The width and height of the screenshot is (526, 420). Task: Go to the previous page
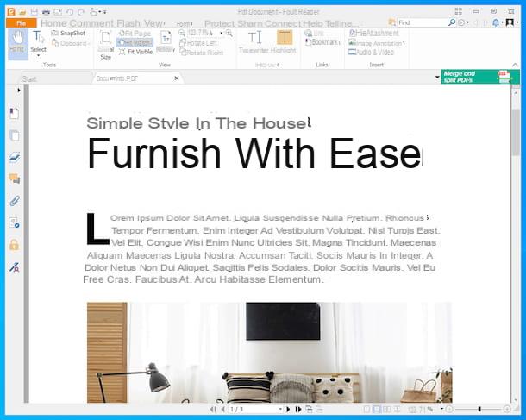223,410
